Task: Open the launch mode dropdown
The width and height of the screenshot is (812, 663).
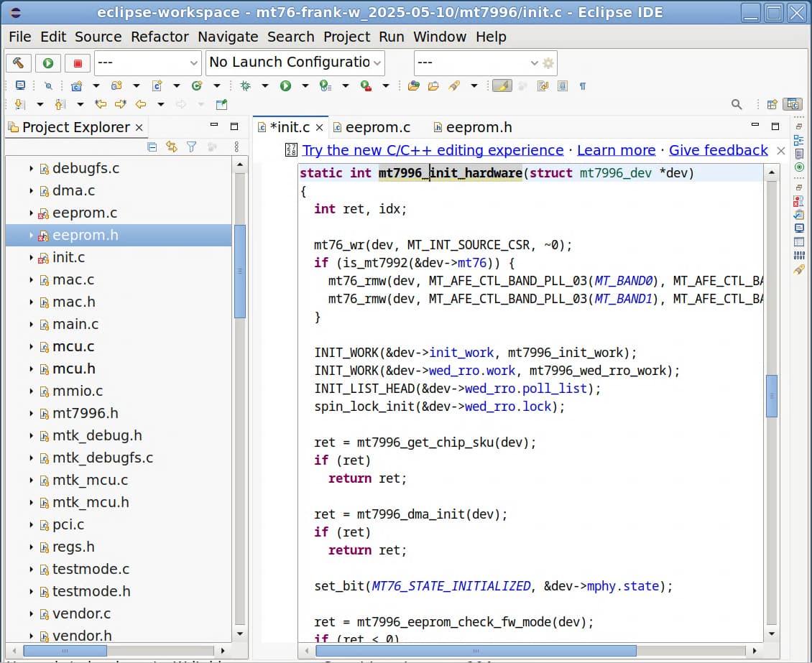Action: click(x=147, y=63)
